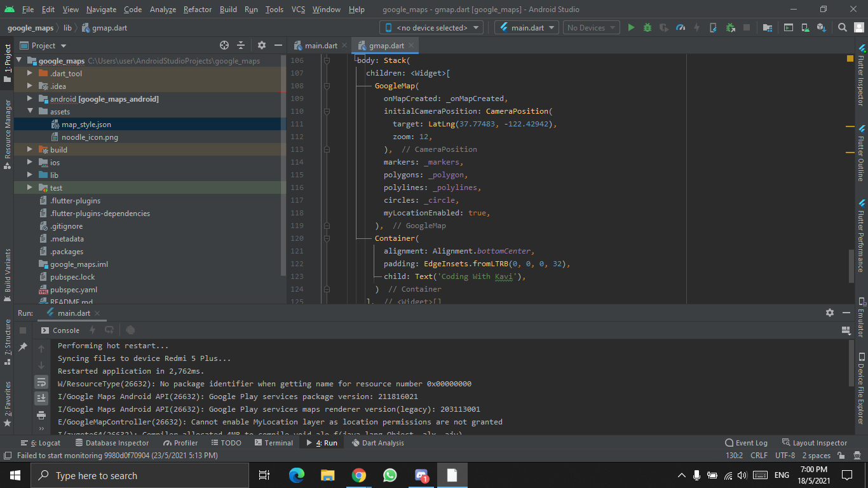Pin the Run tab with pin icon
Screen dimensions: 868x488
23,347
